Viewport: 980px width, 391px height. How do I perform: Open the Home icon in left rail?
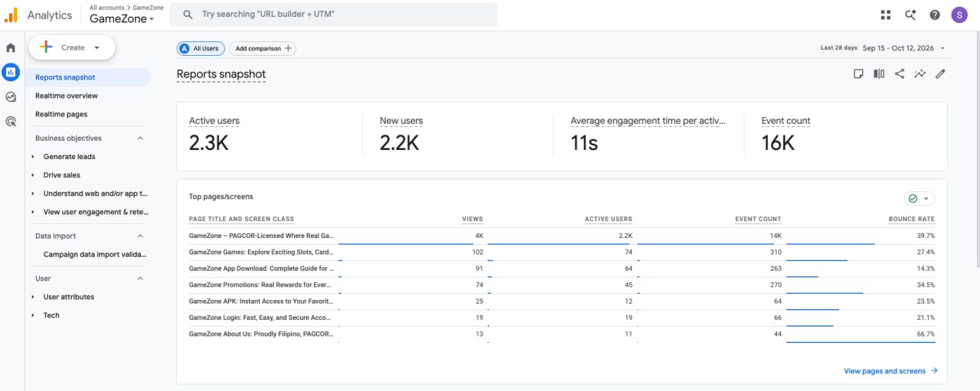[11, 47]
